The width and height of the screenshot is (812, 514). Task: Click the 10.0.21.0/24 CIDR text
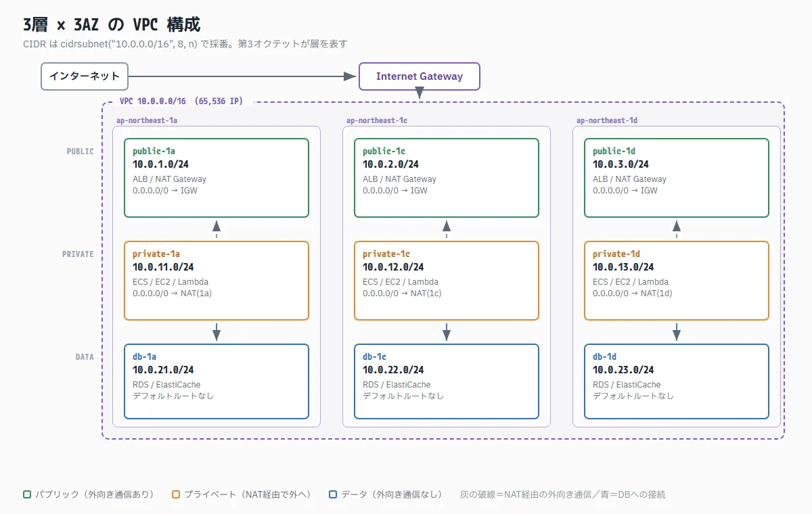(x=163, y=370)
